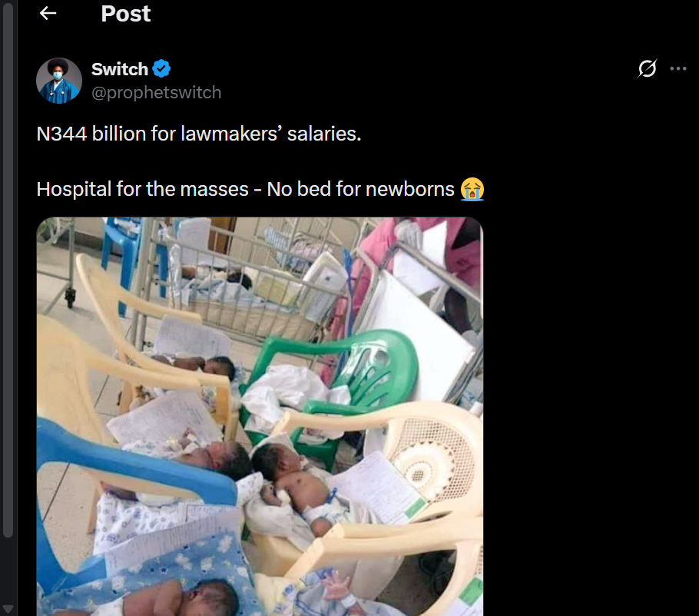Click the scrollbar track below the thumb

coord(8,568)
